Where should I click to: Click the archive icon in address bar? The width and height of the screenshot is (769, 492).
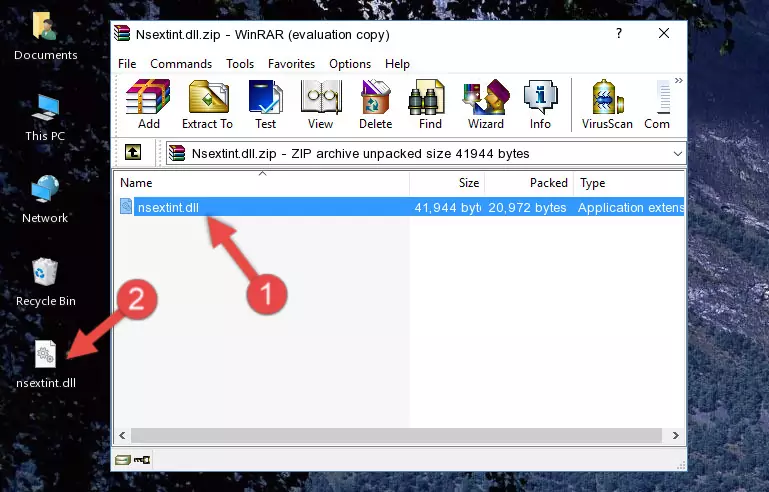click(x=177, y=154)
